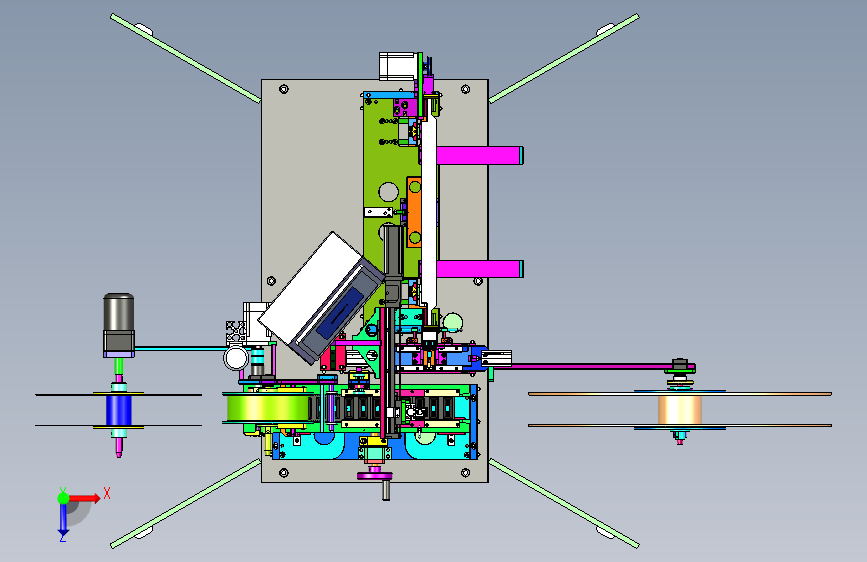Select the gray cylindrical motor on the left
The height and width of the screenshot is (562, 867).
click(118, 313)
